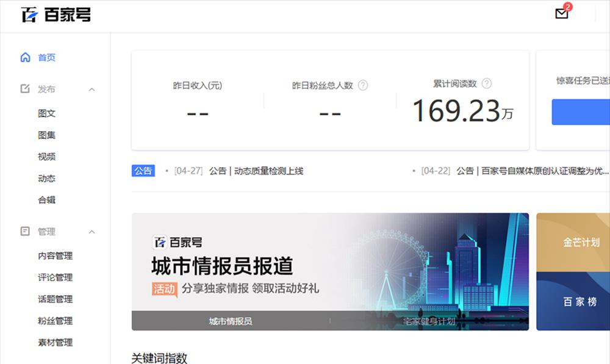Open the 金芒计划 card
The width and height of the screenshot is (610, 364).
point(573,242)
